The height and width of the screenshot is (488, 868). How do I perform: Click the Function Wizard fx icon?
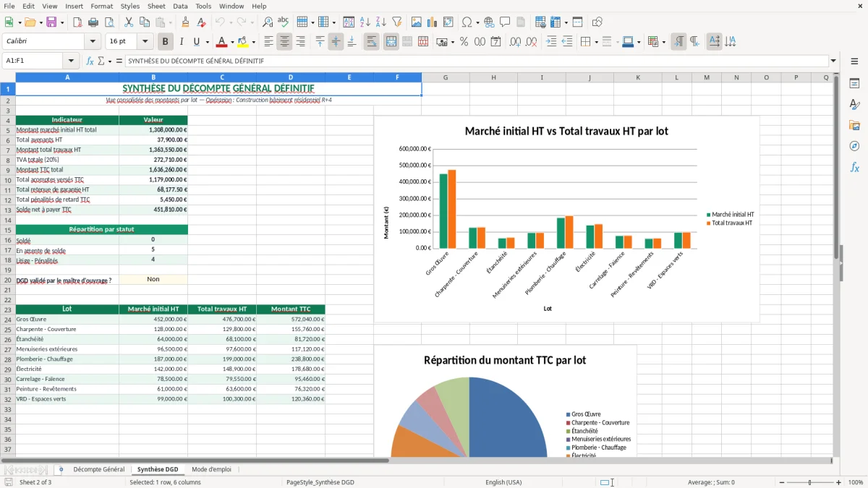coord(90,61)
